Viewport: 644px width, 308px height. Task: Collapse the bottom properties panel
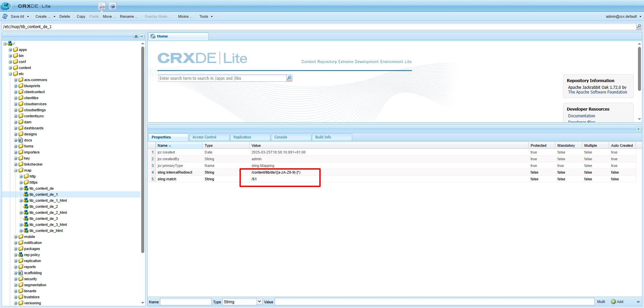638,129
